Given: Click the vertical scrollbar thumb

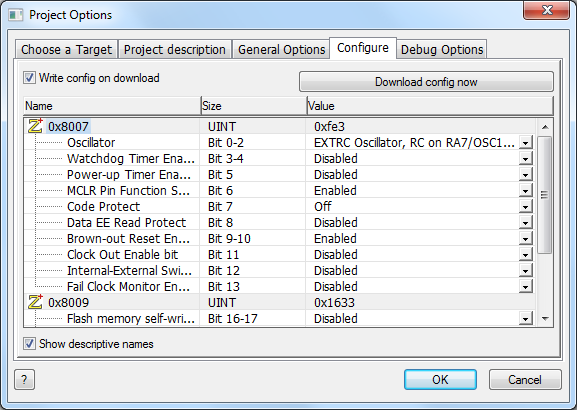Looking at the screenshot, I should tap(545, 195).
